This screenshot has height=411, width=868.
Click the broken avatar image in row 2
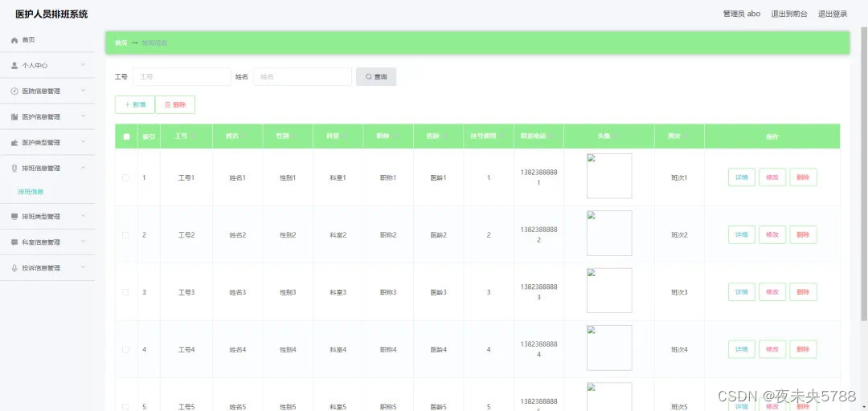(609, 233)
